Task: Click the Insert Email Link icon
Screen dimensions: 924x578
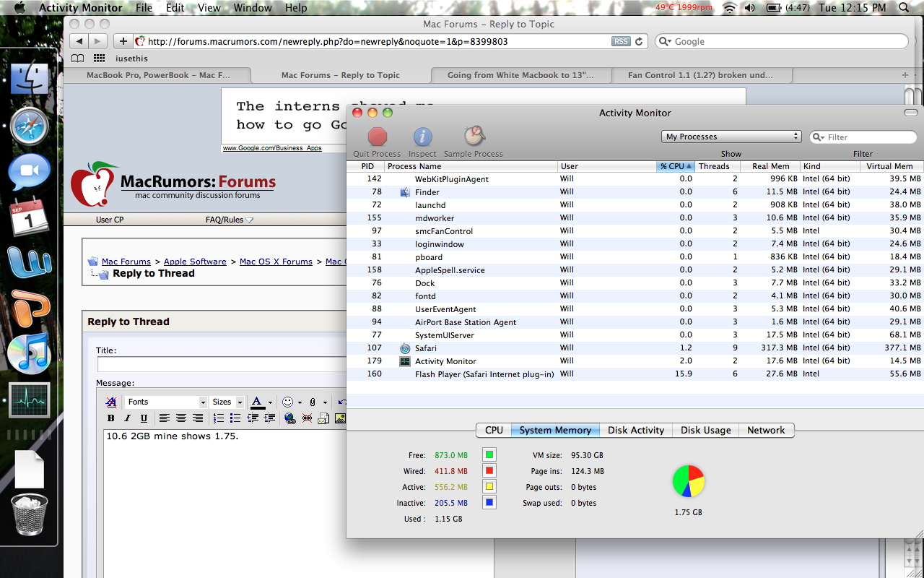Action: coord(323,418)
